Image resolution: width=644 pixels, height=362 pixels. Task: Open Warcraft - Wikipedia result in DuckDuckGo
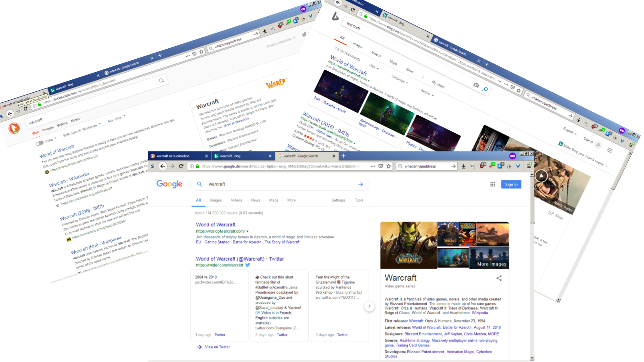pyautogui.click(x=69, y=180)
